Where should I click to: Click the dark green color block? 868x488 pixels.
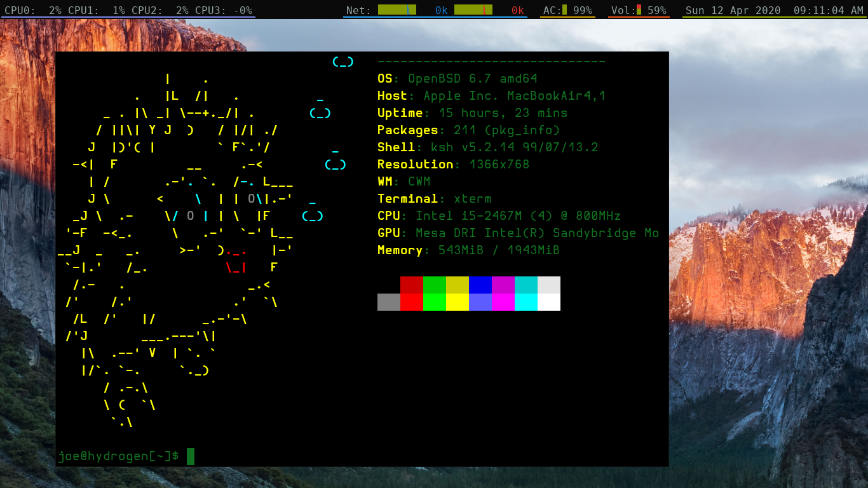point(435,285)
